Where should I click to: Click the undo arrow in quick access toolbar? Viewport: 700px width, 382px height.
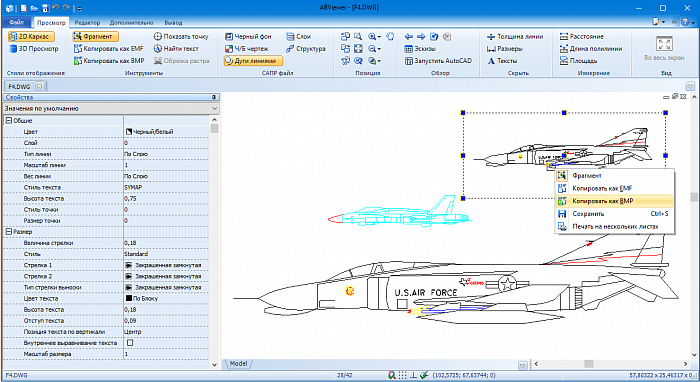pyautogui.click(x=55, y=8)
